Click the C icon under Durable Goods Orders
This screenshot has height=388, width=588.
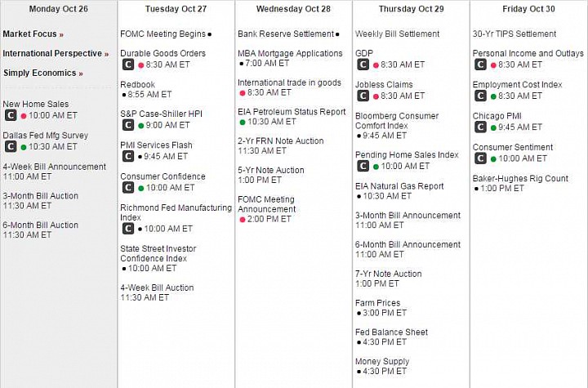click(128, 65)
